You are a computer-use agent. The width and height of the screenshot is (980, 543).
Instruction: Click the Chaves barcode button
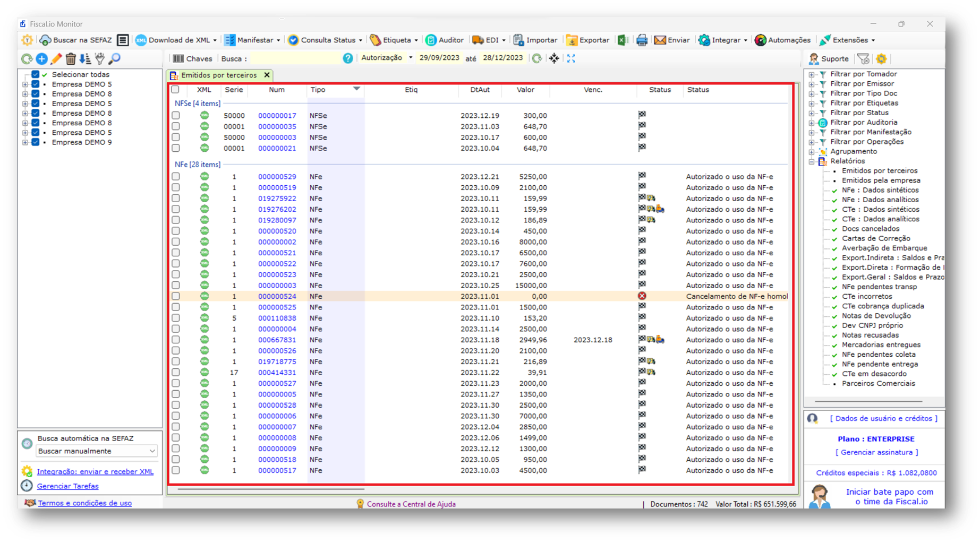[192, 58]
